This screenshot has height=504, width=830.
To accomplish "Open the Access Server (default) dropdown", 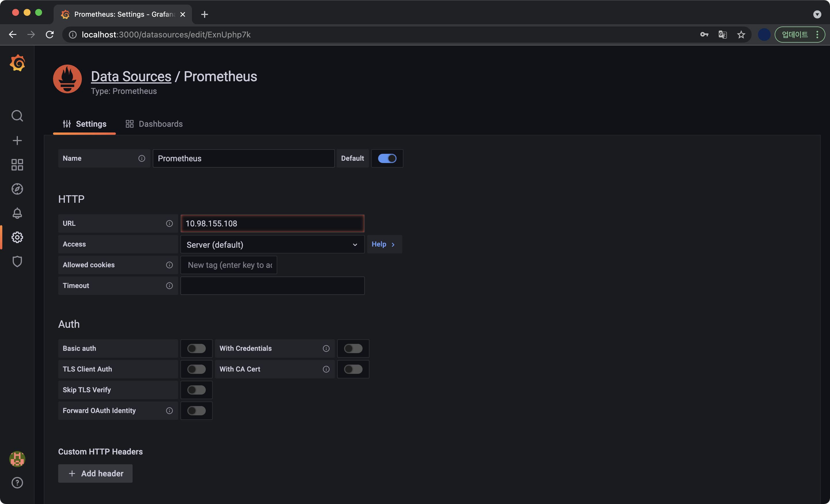I will 272,245.
